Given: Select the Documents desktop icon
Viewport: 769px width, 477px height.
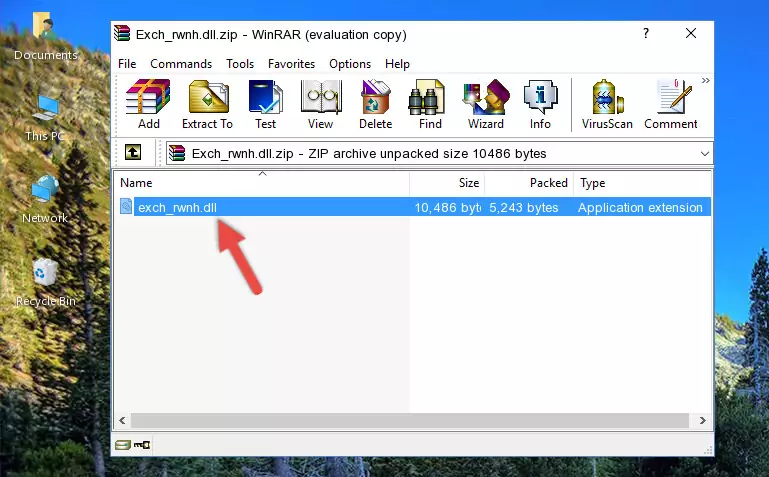Looking at the screenshot, I should (45, 37).
